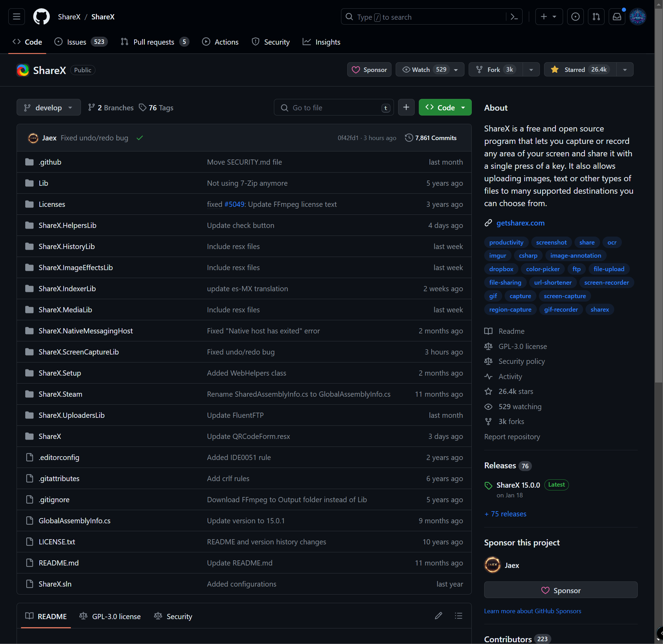Click the add file plus button
This screenshot has width=663, height=644.
click(x=406, y=108)
